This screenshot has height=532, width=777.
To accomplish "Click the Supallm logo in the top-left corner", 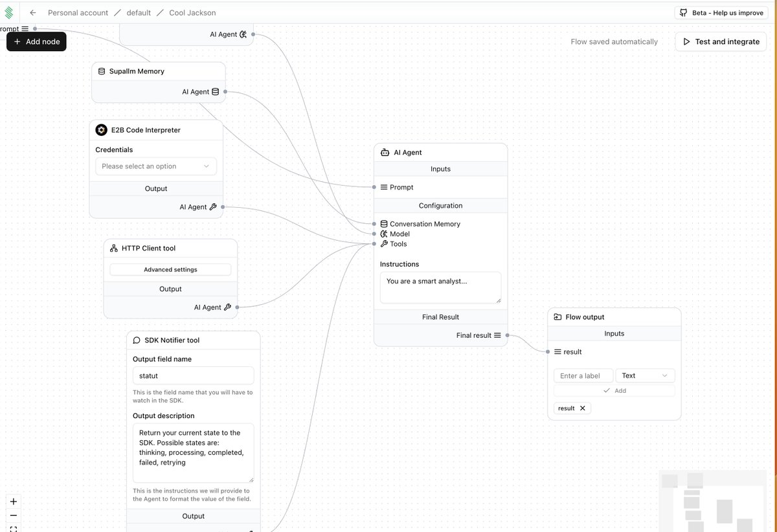I will [9, 12].
